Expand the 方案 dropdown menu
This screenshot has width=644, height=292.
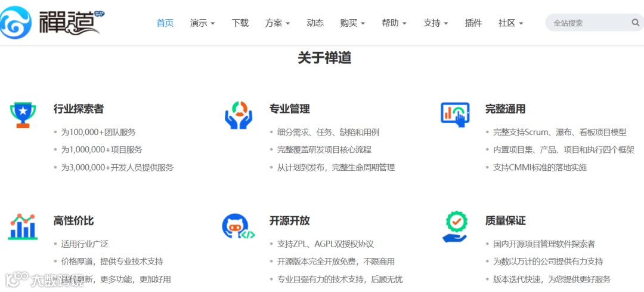pos(278,23)
